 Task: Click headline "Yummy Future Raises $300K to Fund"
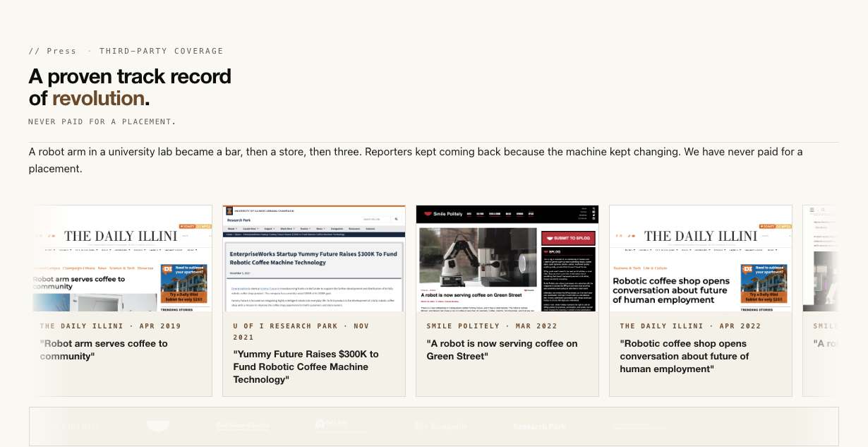[x=306, y=366]
